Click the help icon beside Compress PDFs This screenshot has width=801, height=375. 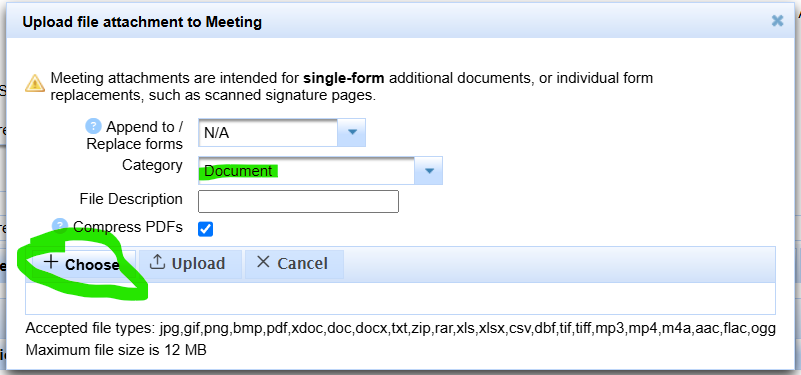point(61,225)
